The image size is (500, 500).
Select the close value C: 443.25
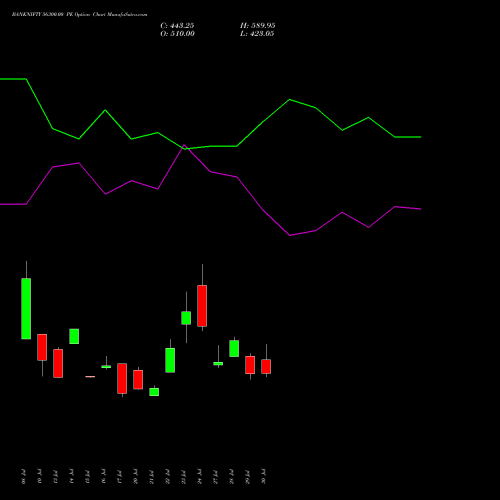point(177,26)
